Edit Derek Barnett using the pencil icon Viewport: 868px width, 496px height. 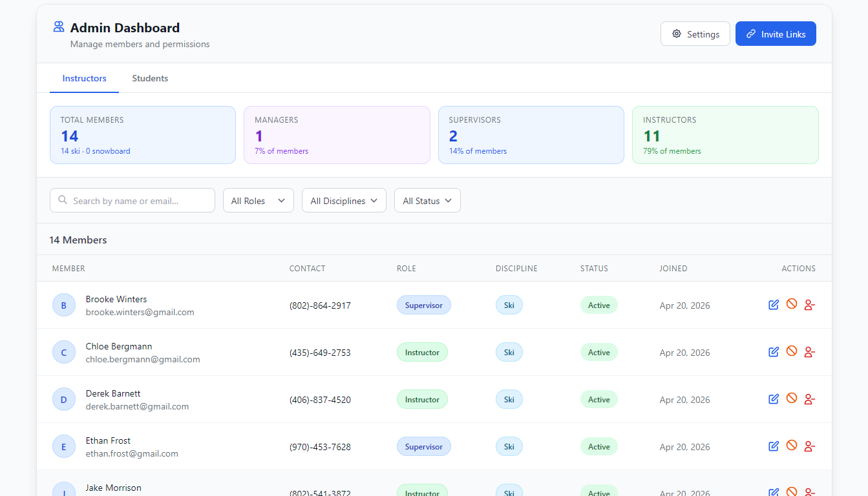click(x=774, y=399)
